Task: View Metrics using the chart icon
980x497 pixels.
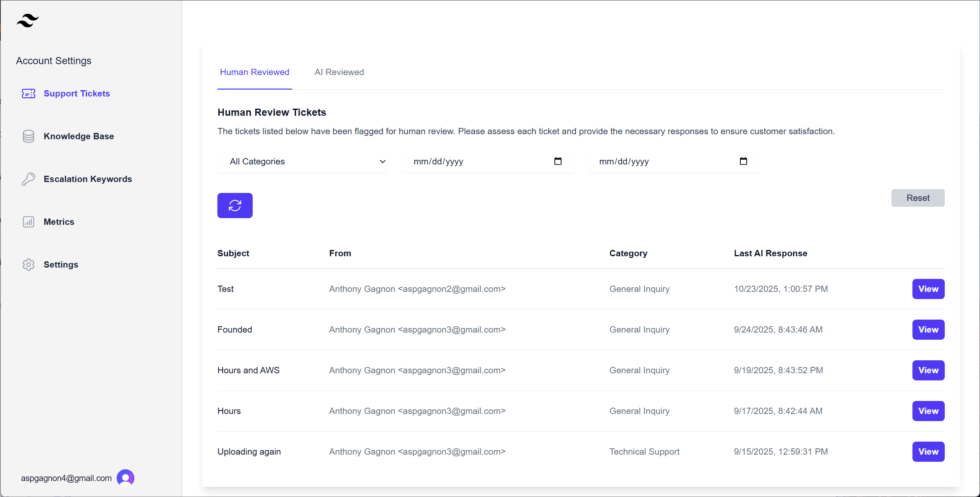Action: tap(28, 222)
